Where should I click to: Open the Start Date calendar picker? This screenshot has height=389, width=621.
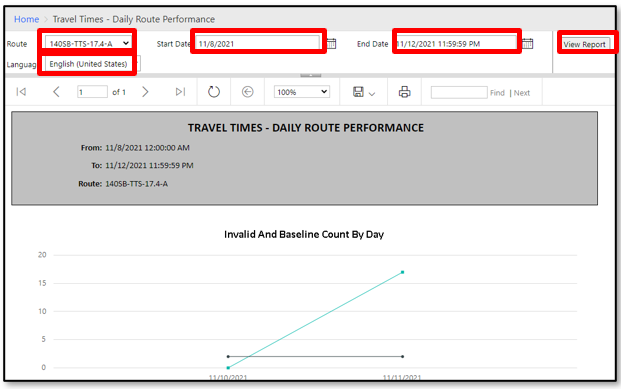[x=331, y=44]
